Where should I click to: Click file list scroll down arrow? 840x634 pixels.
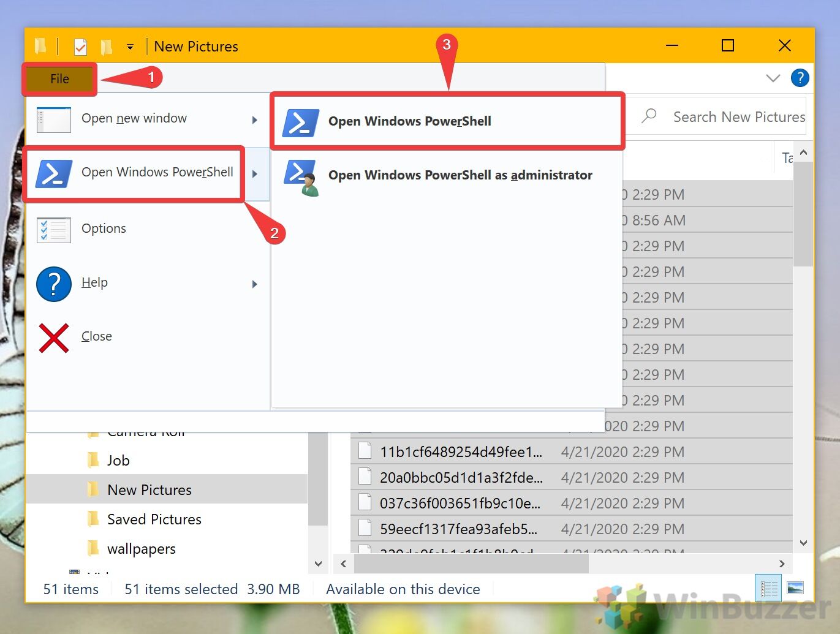click(x=803, y=543)
